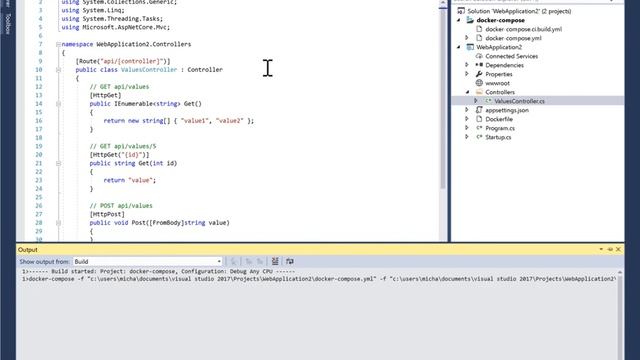This screenshot has width=640, height=360.
Task: Collapse the Controllers folder
Action: click(467, 92)
